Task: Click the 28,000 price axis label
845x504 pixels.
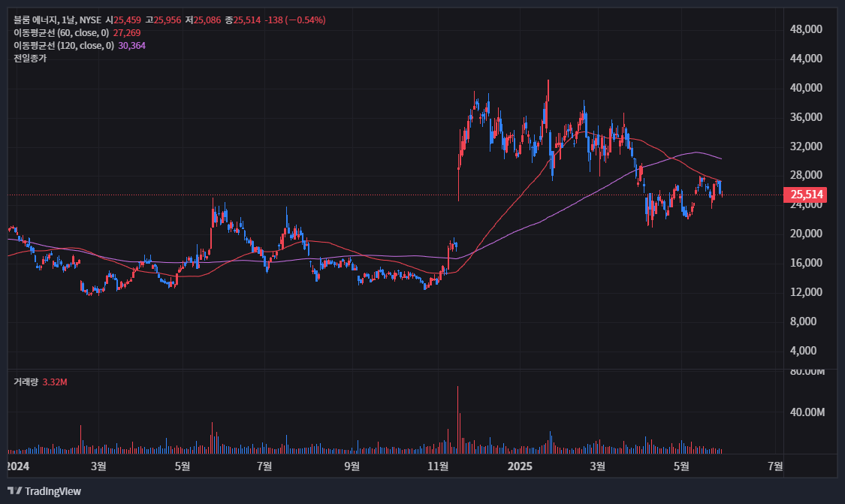Action: tap(806, 175)
